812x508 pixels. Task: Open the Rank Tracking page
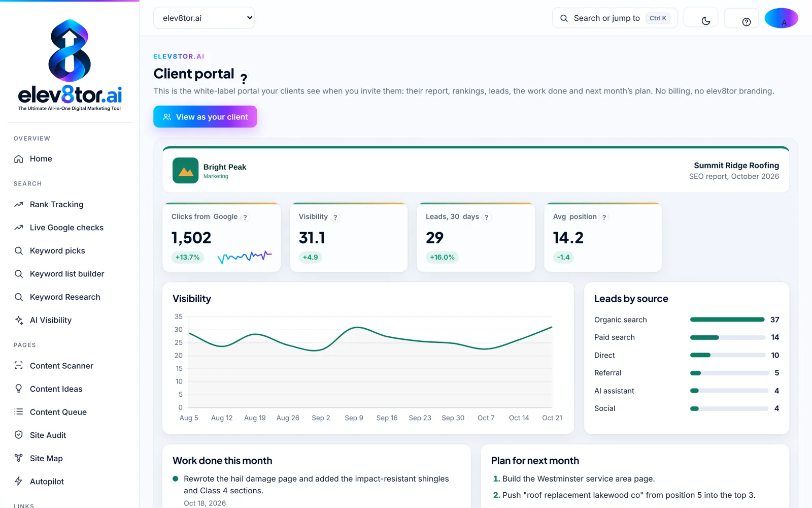point(56,205)
